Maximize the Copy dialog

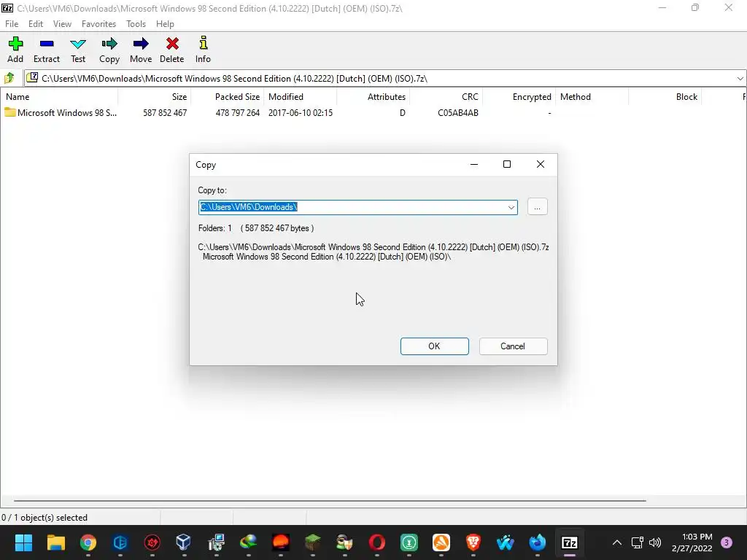(x=507, y=164)
